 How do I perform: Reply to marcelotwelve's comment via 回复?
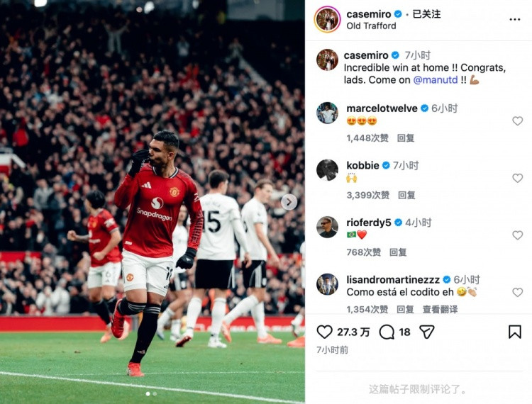[406, 138]
